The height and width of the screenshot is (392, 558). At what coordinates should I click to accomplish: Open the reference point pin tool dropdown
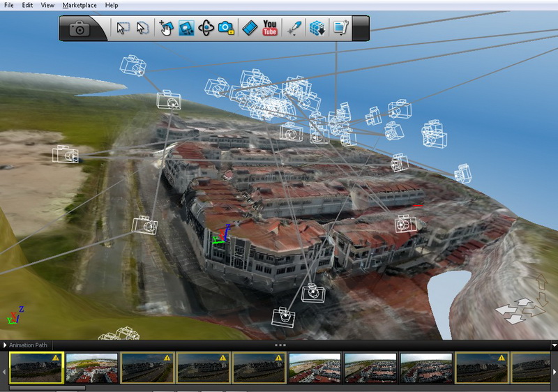point(294,29)
